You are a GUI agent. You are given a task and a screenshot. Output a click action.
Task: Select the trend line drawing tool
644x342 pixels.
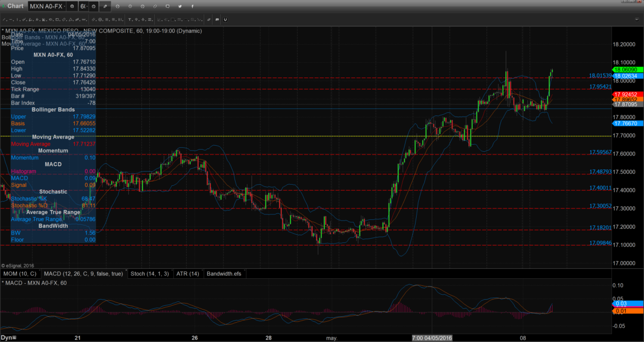pos(4,20)
